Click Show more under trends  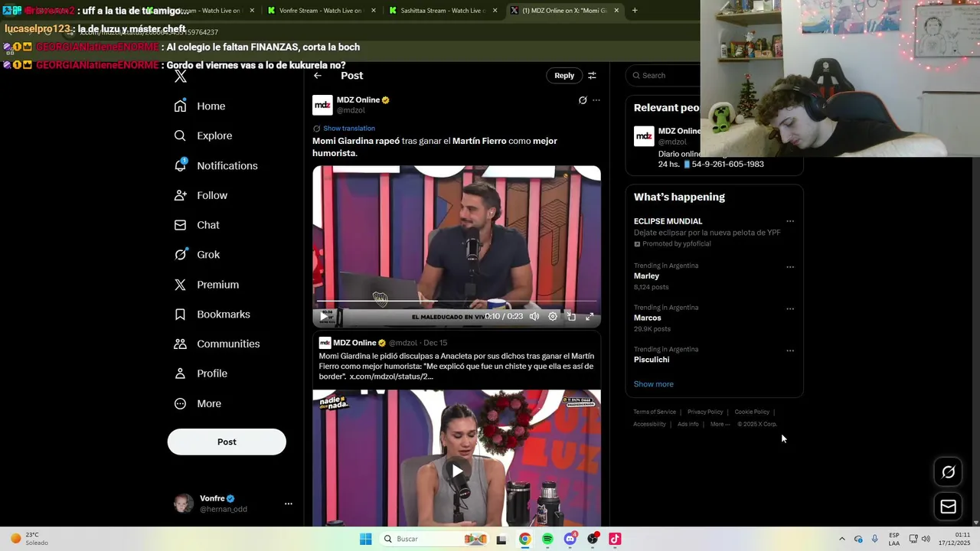(653, 384)
